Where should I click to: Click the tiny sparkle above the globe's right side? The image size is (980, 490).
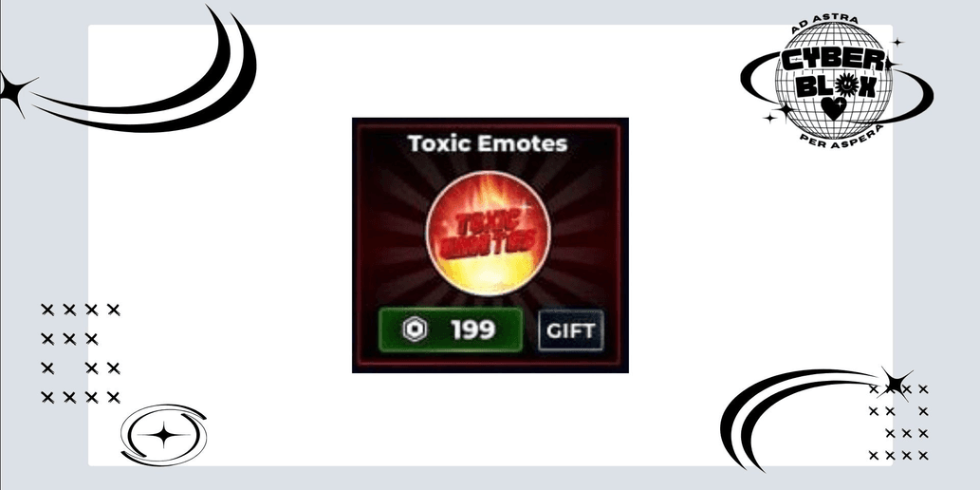(x=897, y=43)
